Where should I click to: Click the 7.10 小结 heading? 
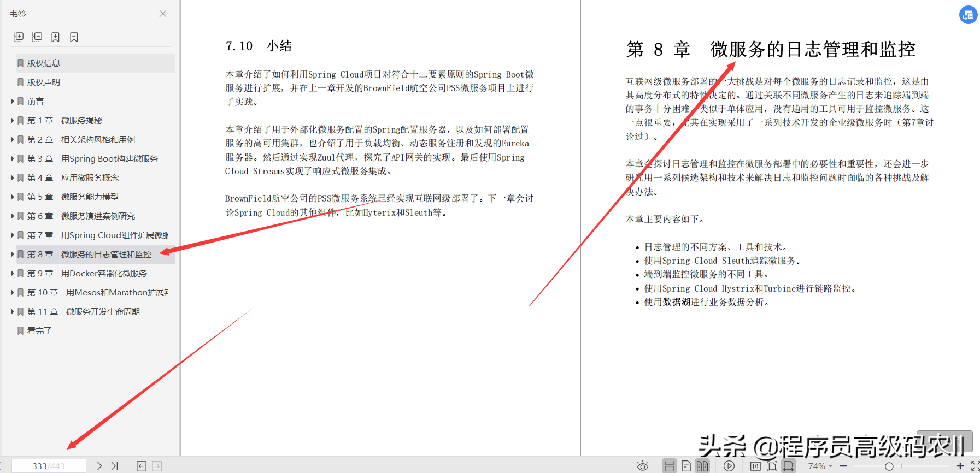[259, 46]
